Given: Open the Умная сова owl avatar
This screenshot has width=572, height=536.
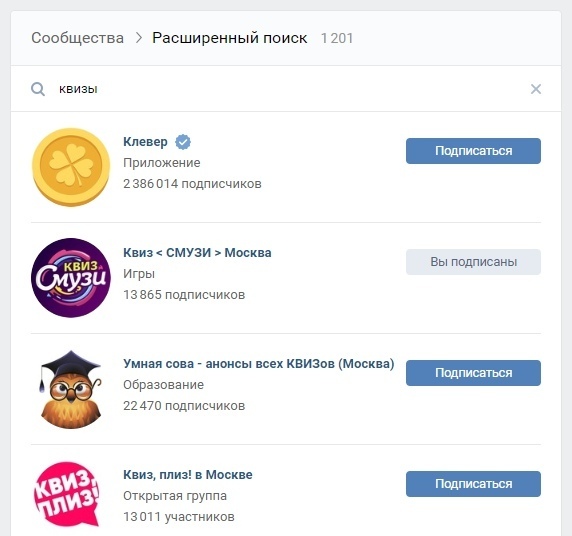Looking at the screenshot, I should point(71,389).
